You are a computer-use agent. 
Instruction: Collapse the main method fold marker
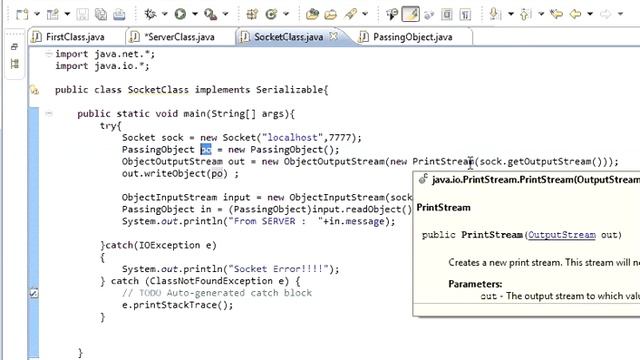pos(49,113)
